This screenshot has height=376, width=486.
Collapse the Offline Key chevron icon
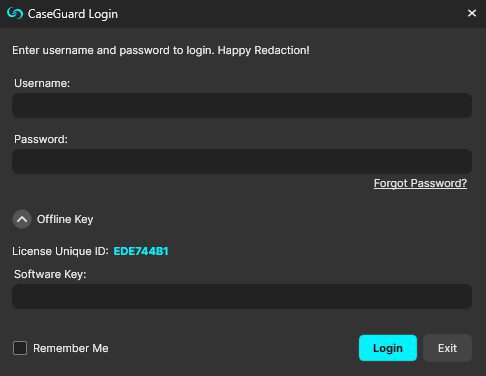[x=22, y=219]
